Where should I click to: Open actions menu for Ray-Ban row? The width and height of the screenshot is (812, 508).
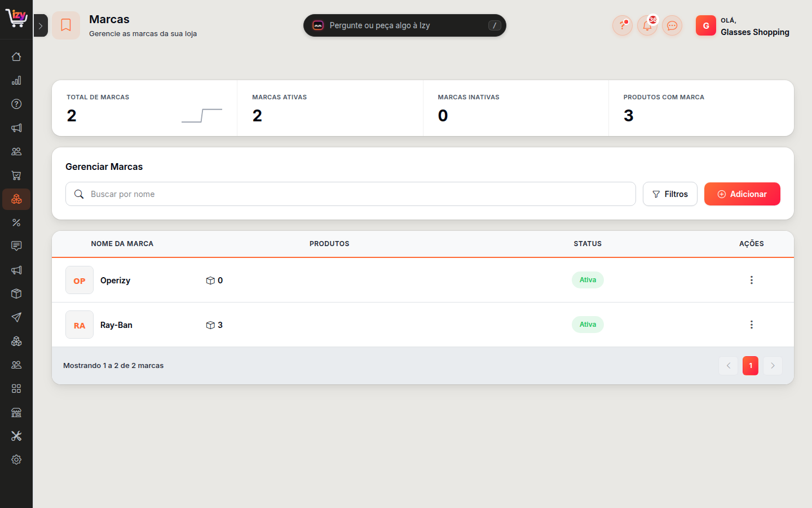[751, 325]
